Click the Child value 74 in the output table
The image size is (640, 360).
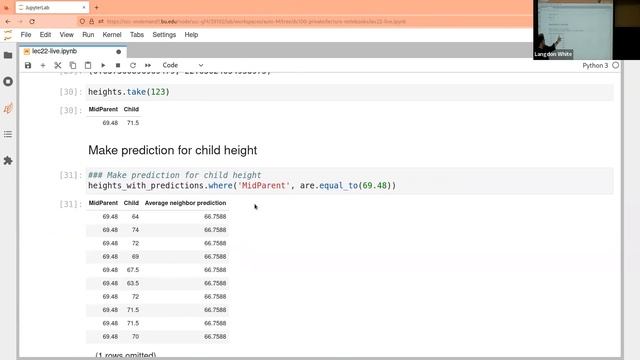135,230
